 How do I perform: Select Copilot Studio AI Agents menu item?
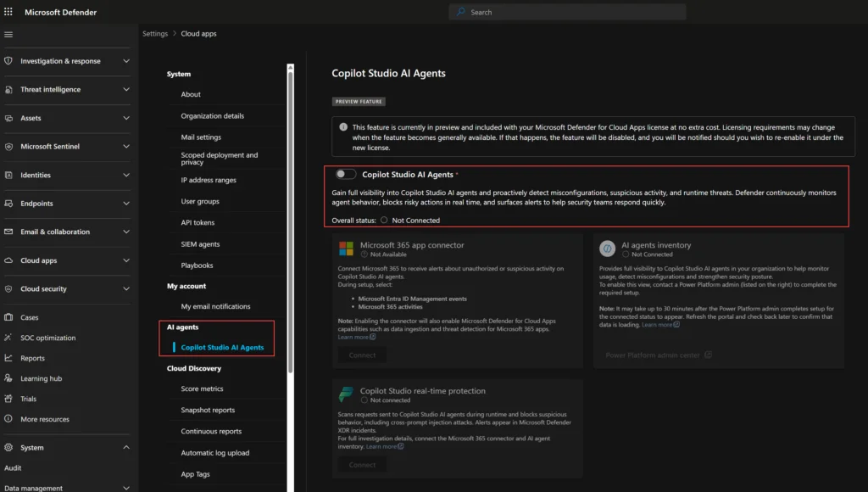tap(223, 348)
